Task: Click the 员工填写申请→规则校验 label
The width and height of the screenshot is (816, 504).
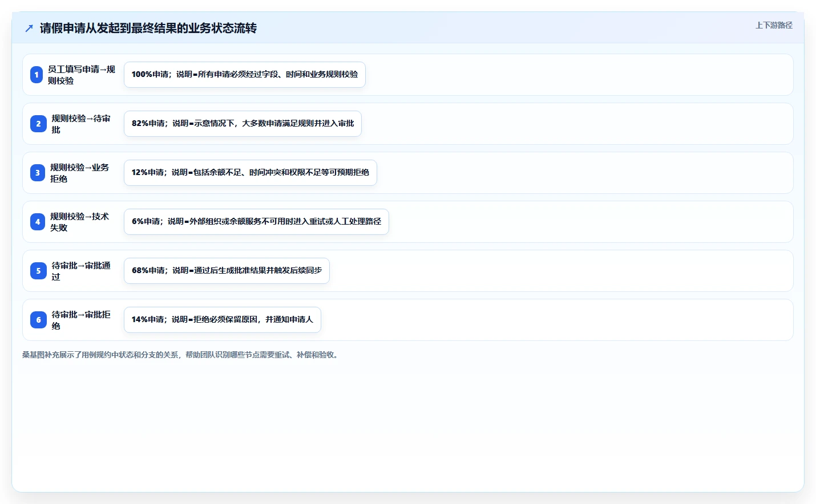Action: pos(82,75)
